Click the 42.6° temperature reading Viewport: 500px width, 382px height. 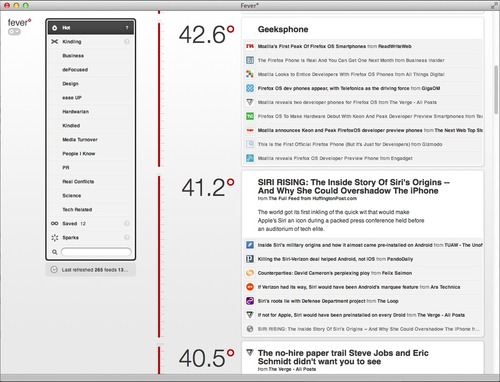point(207,35)
